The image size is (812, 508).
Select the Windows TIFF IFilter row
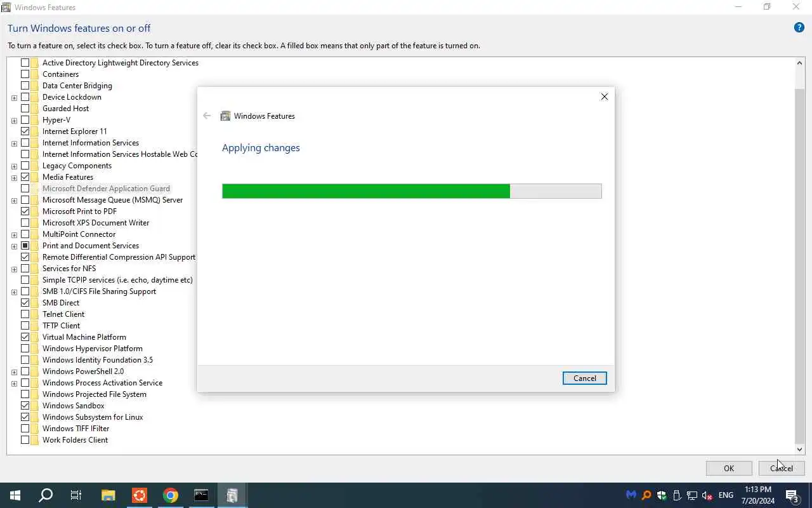pyautogui.click(x=75, y=429)
